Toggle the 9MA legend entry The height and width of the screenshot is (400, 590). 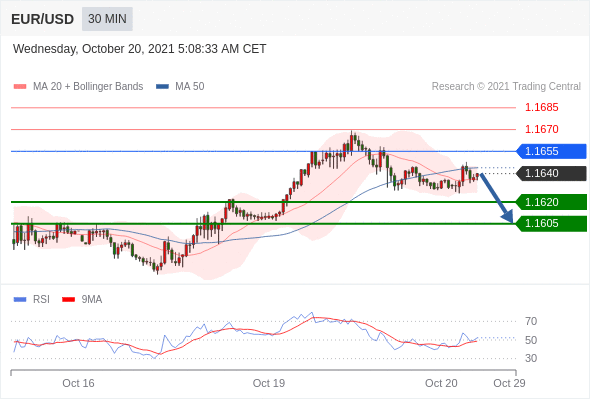coord(82,300)
